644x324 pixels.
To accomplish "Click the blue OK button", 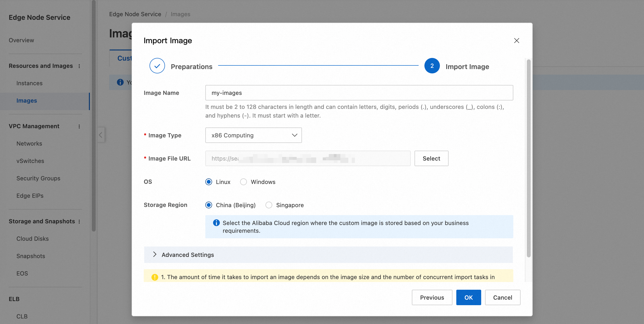I will tap(468, 297).
